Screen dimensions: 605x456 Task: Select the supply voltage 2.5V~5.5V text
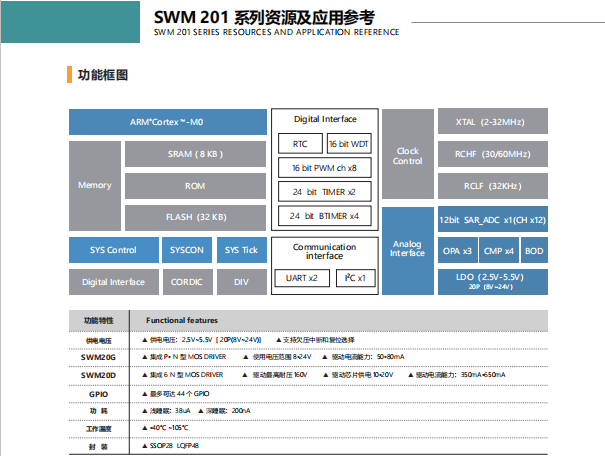point(206,340)
